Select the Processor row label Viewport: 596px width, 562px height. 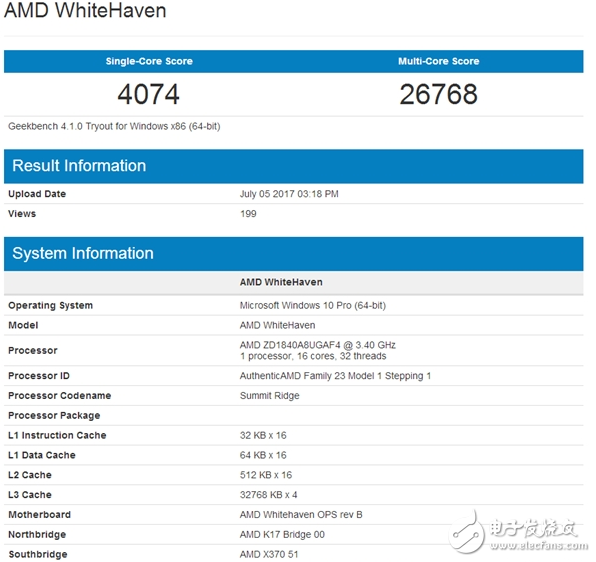[33, 350]
